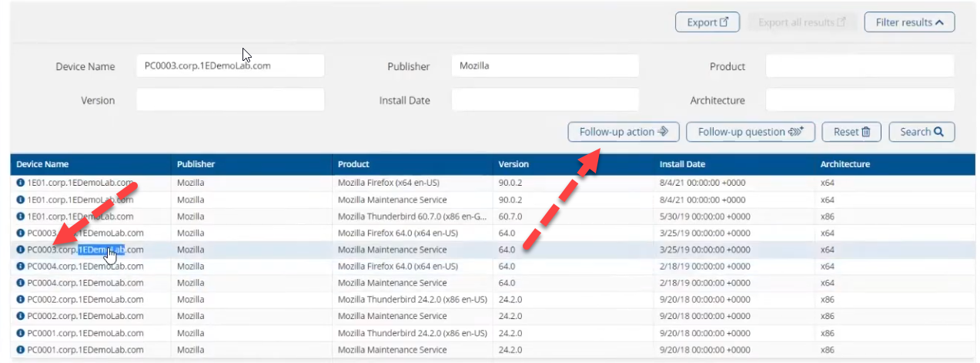Click info icon for 1E01 Thunderbird 60.7.0 row
Image resolution: width=980 pixels, height=363 pixels.
click(x=21, y=217)
